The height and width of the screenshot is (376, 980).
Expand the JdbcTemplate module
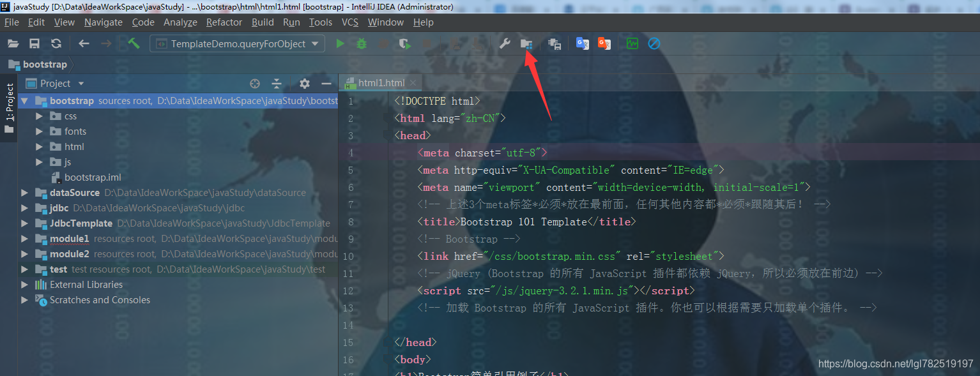pyautogui.click(x=24, y=223)
